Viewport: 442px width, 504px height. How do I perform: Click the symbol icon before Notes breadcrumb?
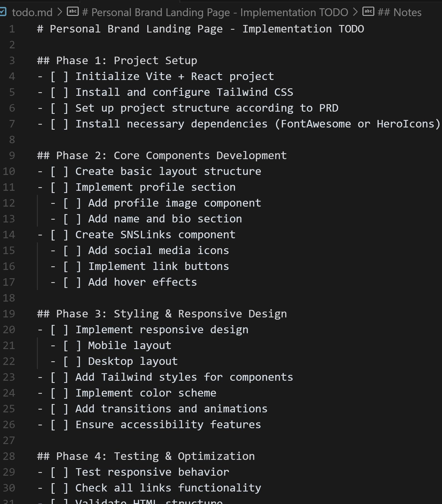tap(368, 11)
